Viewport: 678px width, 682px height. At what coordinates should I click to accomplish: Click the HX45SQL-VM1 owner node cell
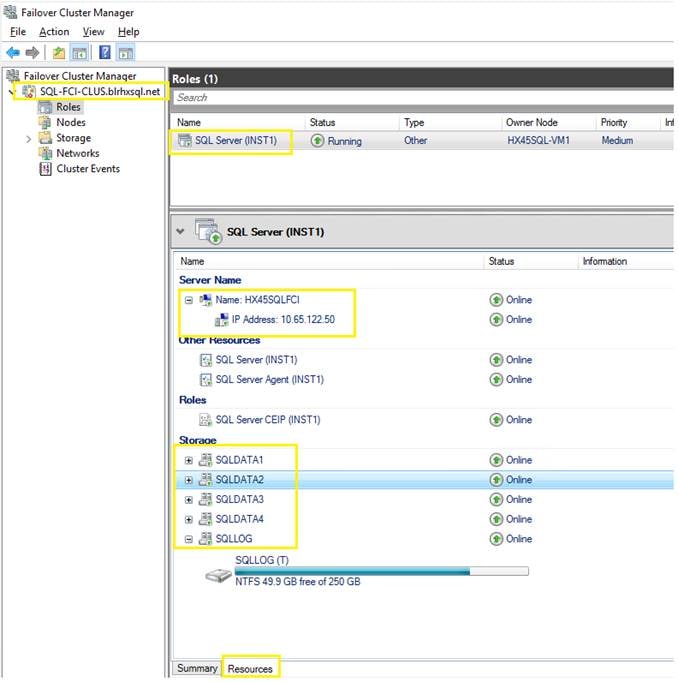tap(538, 140)
